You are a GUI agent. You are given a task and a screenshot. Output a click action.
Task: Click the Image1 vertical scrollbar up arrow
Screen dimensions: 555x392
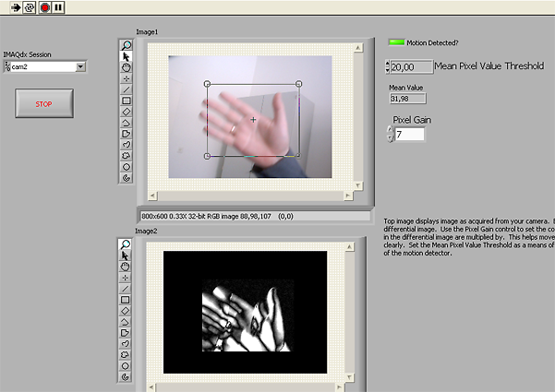[358, 48]
